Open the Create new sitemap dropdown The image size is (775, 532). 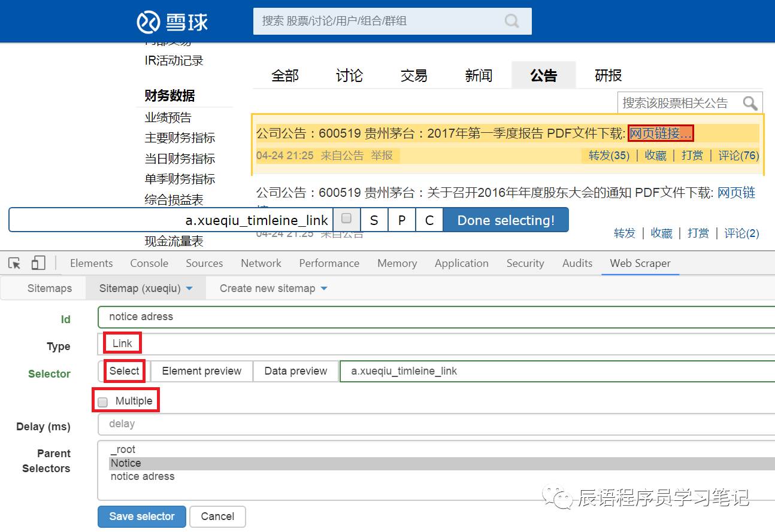[x=274, y=288]
